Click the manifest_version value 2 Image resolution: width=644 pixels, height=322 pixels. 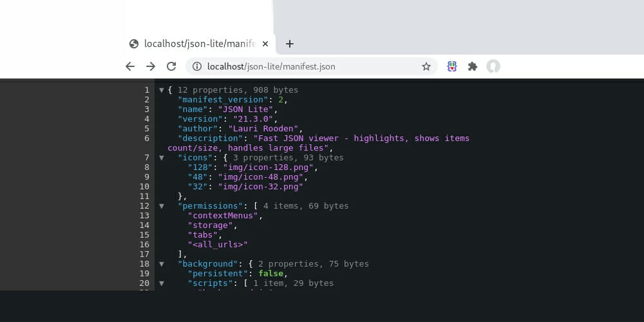281,100
